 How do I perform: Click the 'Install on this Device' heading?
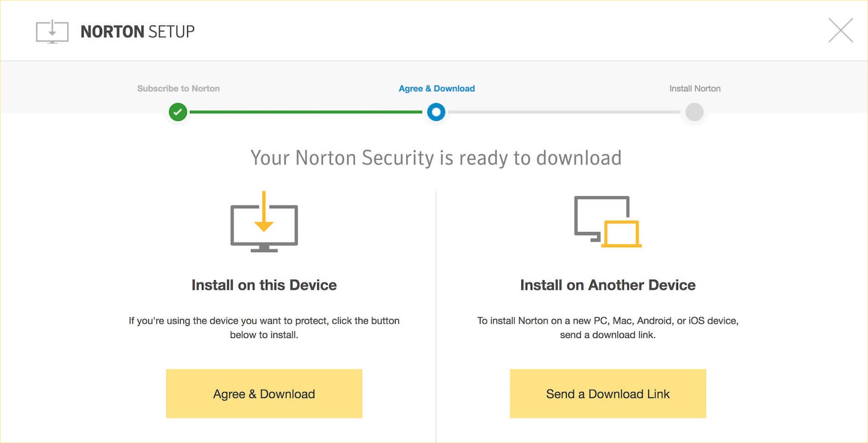click(264, 285)
